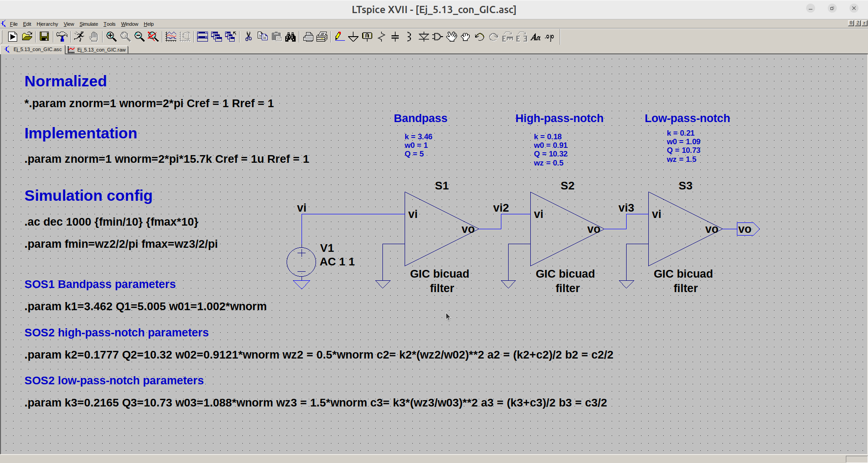Select the Draw Wire pencil tool
The width and height of the screenshot is (868, 463).
tap(340, 37)
